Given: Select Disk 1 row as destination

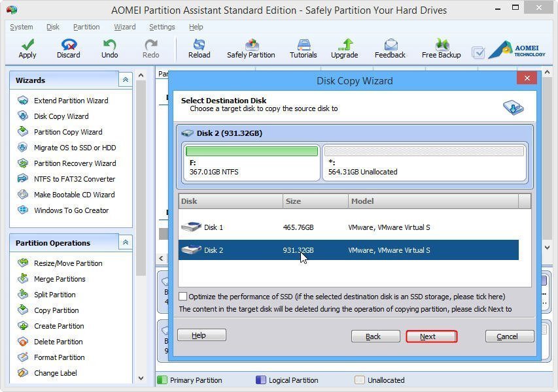Looking at the screenshot, I should click(x=349, y=227).
